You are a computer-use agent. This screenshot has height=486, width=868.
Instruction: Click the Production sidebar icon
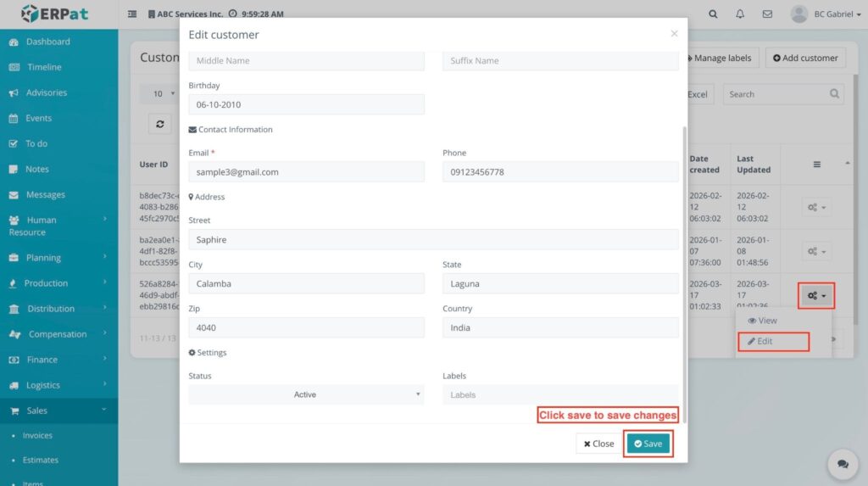coord(13,283)
